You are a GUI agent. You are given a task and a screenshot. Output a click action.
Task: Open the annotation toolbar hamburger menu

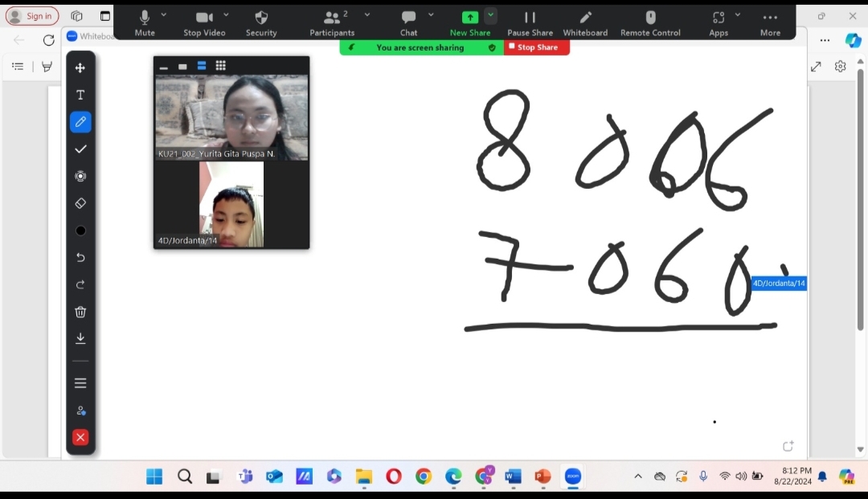80,382
